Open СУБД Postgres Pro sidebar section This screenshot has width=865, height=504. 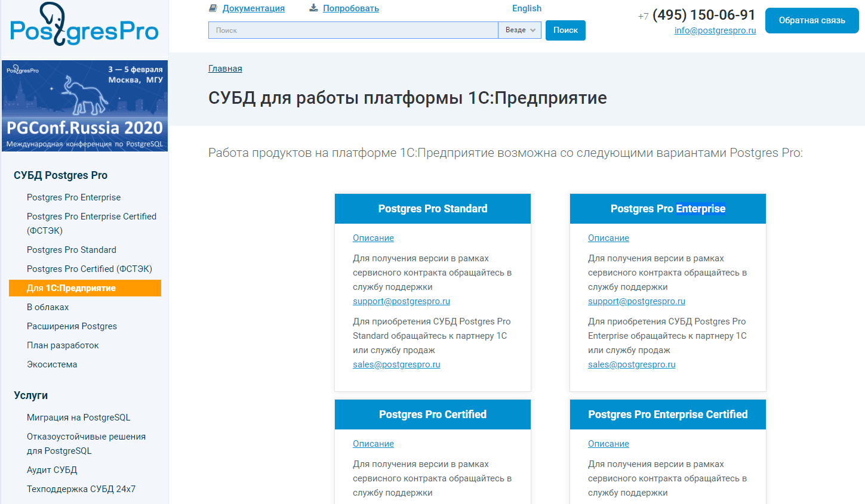click(60, 175)
